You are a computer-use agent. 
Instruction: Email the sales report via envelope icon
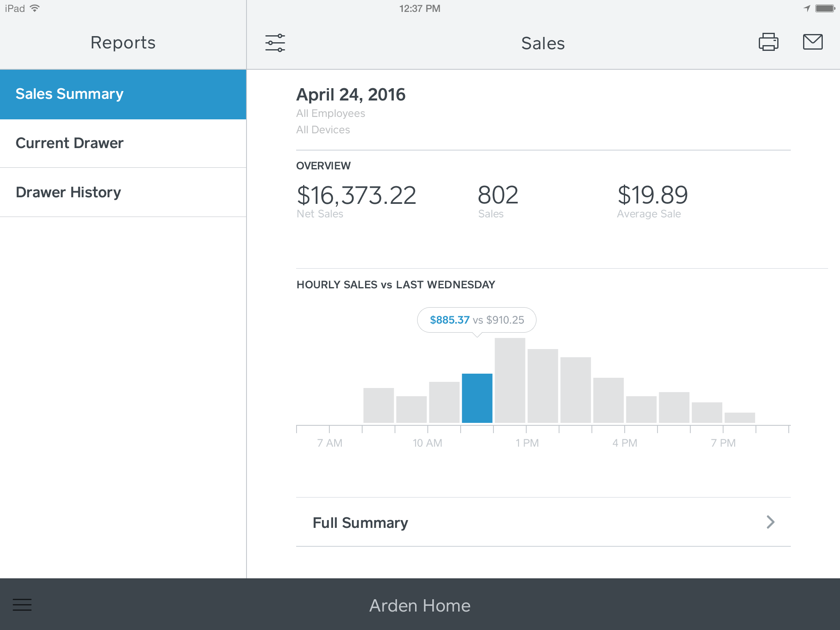coord(812,42)
